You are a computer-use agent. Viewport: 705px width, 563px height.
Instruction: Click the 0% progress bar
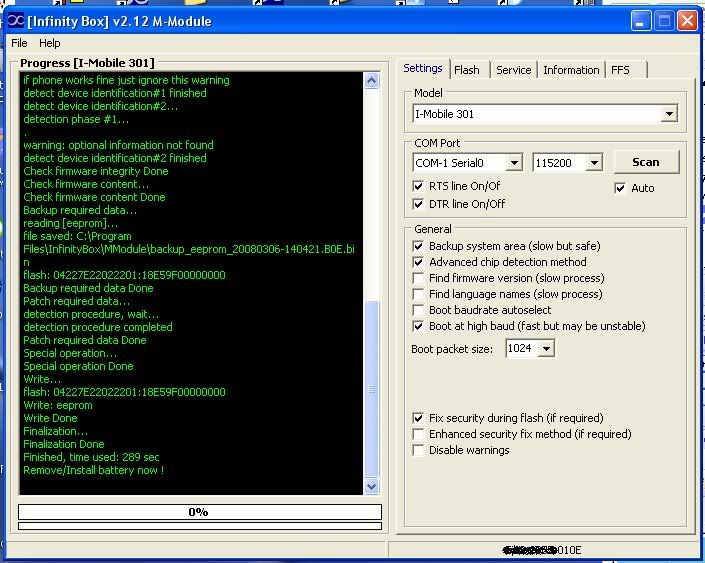click(200, 512)
